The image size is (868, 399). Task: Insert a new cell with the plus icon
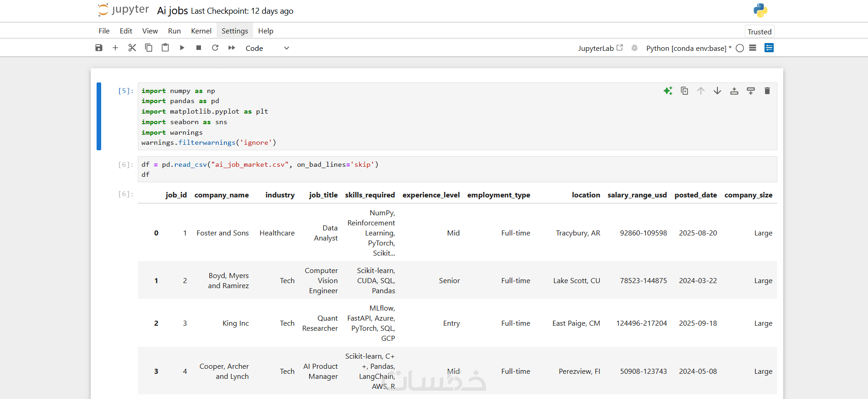115,48
